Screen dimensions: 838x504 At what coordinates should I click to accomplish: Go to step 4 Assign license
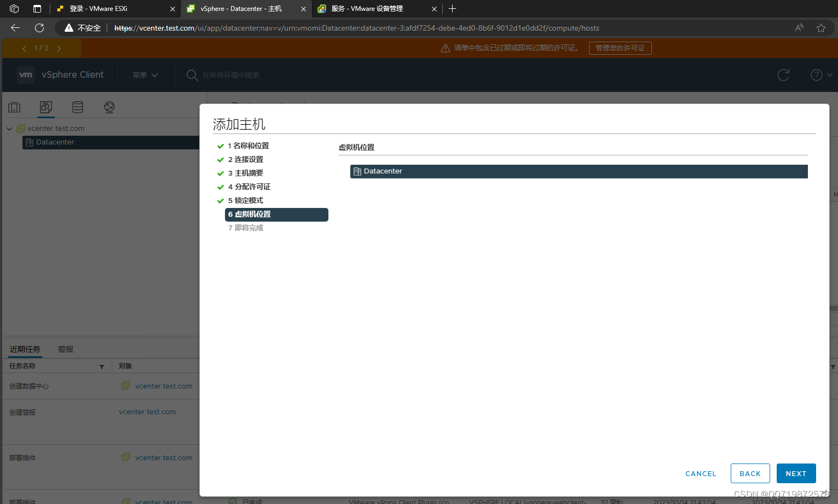coord(249,187)
